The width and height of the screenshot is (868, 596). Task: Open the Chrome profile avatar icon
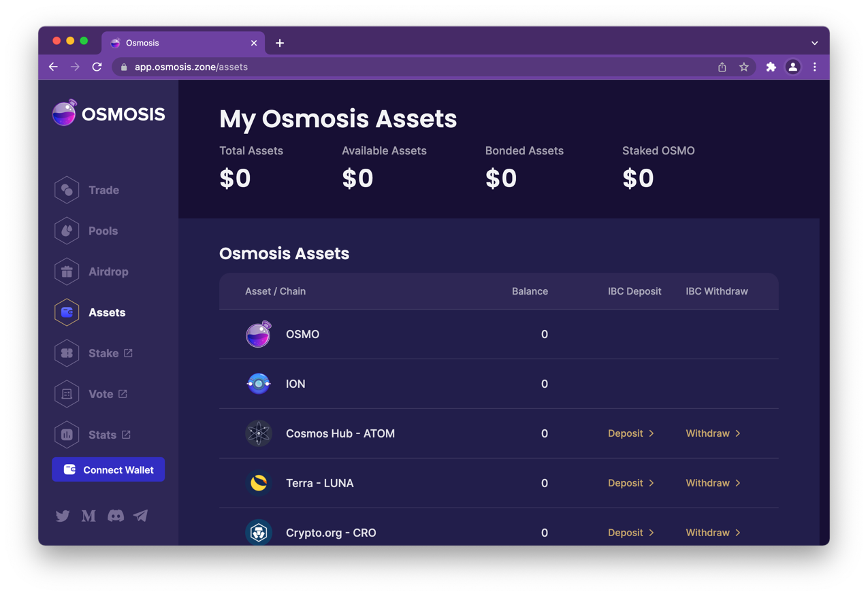[792, 67]
